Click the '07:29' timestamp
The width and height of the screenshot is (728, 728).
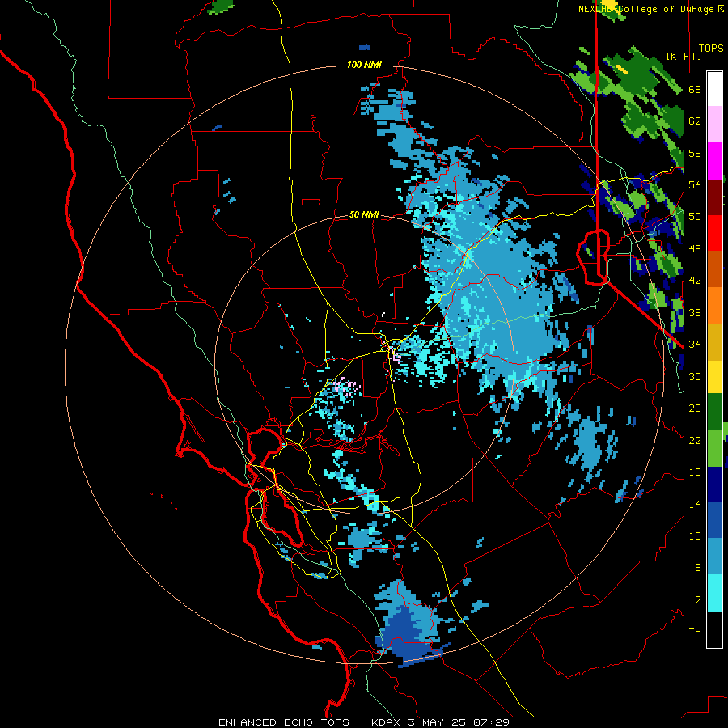tap(491, 722)
